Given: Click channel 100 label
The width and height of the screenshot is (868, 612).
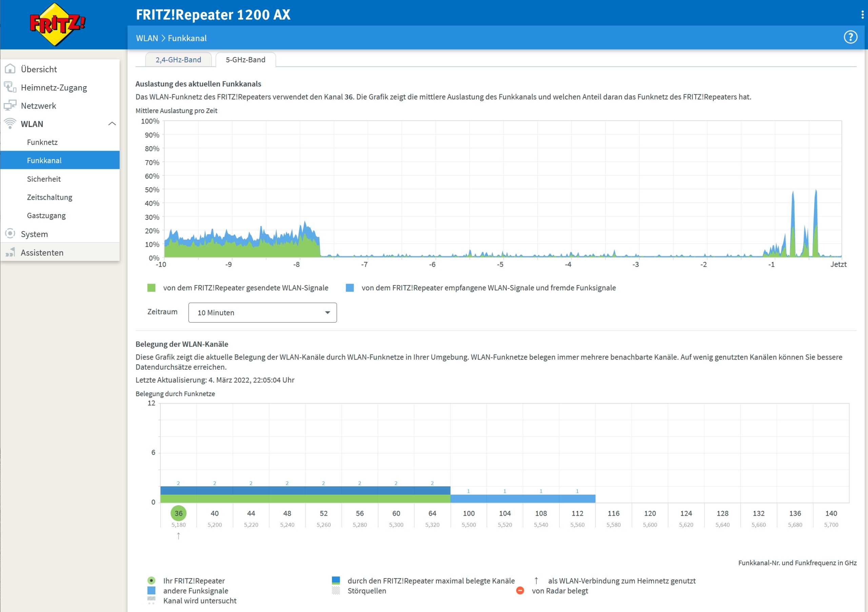Looking at the screenshot, I should pyautogui.click(x=468, y=513).
